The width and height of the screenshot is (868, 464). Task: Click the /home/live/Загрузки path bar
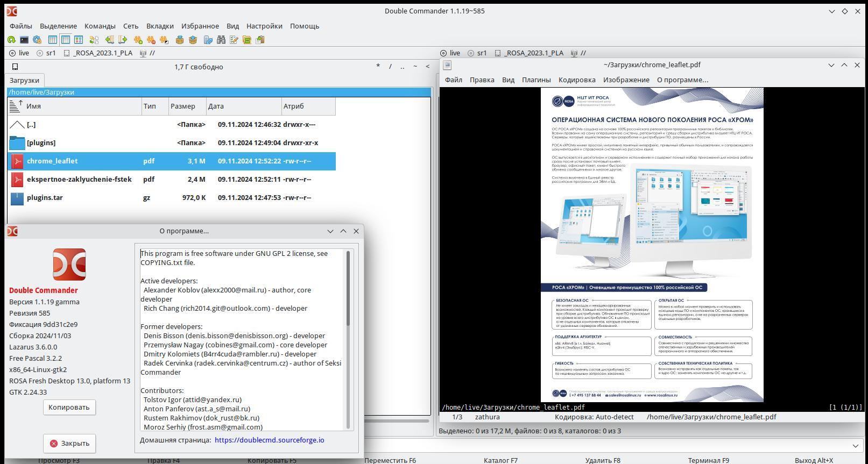point(219,92)
